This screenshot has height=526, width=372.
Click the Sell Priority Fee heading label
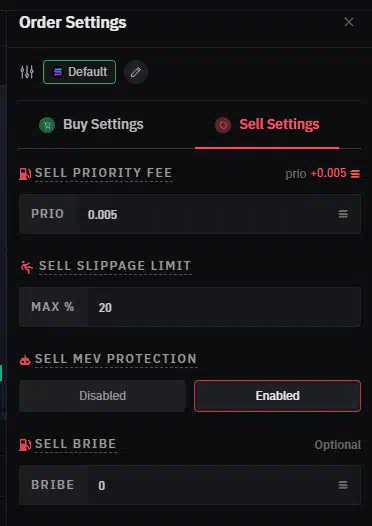click(x=103, y=173)
